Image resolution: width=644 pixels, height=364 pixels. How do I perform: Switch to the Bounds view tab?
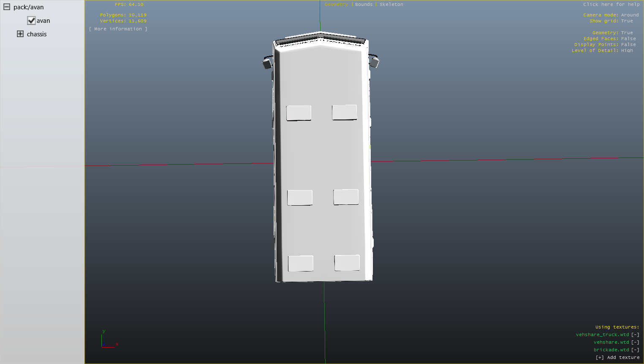364,5
